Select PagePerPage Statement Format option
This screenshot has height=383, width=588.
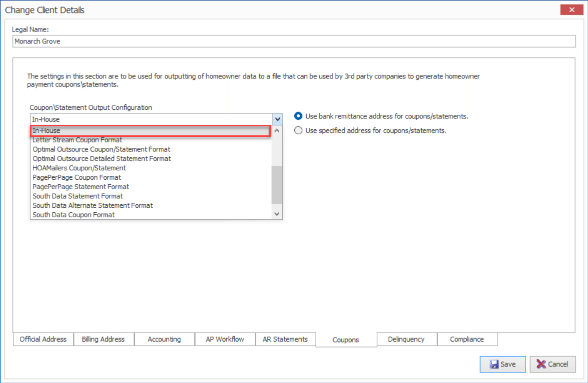pos(151,187)
